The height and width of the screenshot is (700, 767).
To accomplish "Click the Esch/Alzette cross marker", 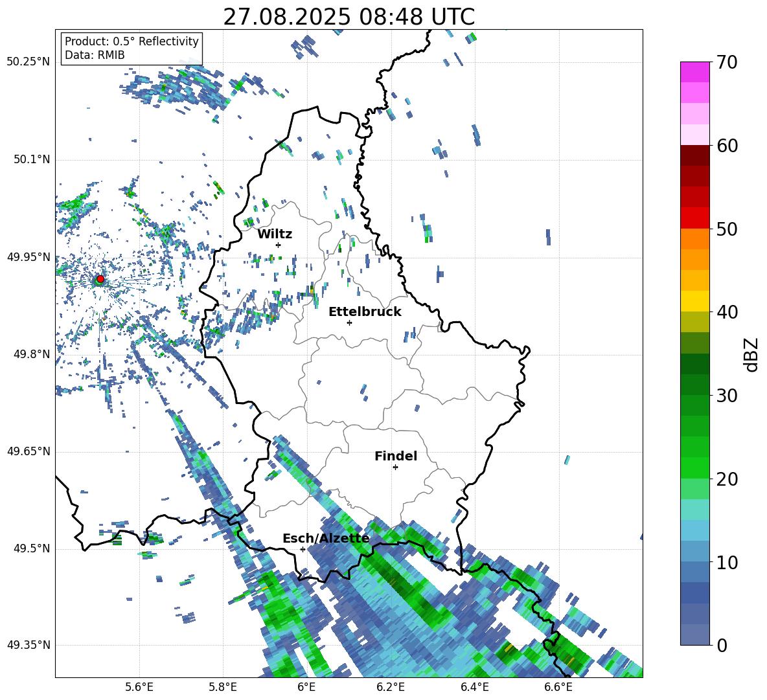I will pos(303,549).
